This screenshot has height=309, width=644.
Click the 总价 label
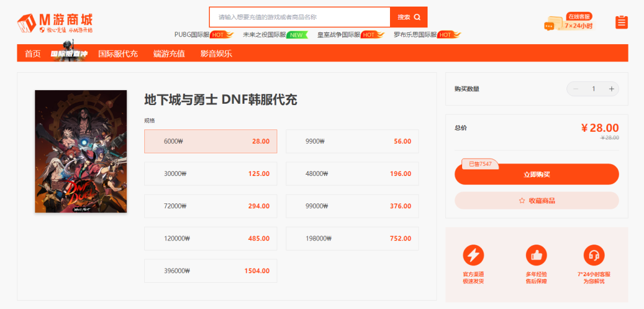(461, 128)
